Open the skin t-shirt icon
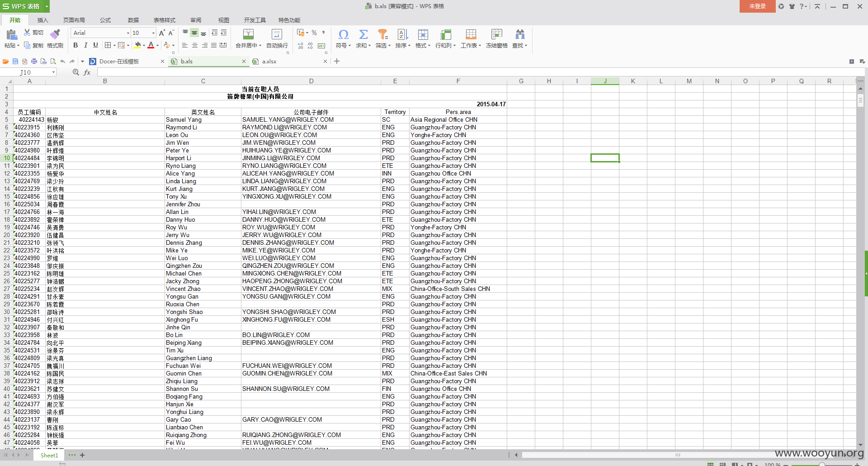This screenshot has width=868, height=466. point(792,6)
